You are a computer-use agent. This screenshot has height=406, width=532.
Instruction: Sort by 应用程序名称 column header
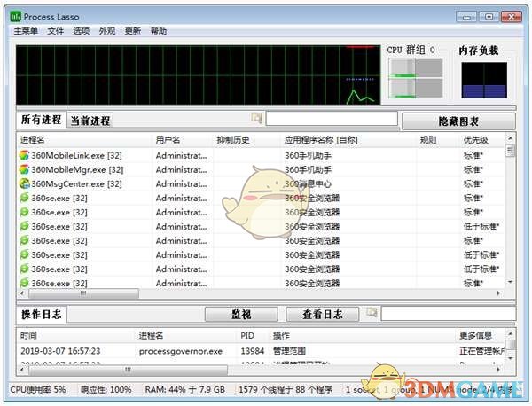pyautogui.click(x=349, y=140)
